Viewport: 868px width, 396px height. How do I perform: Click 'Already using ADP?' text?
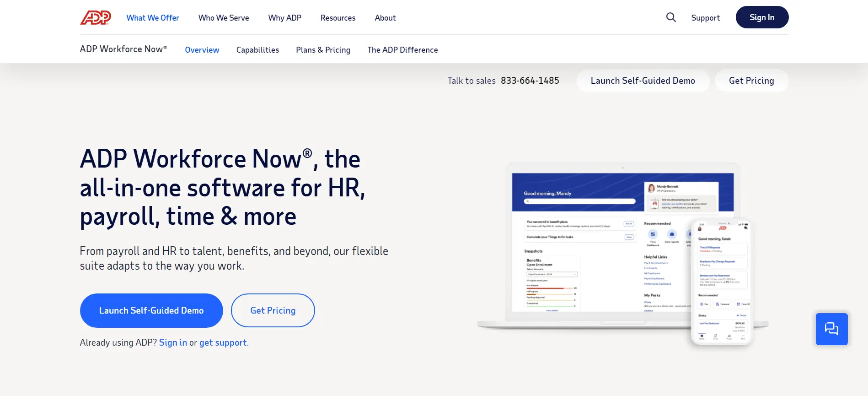[x=118, y=342]
